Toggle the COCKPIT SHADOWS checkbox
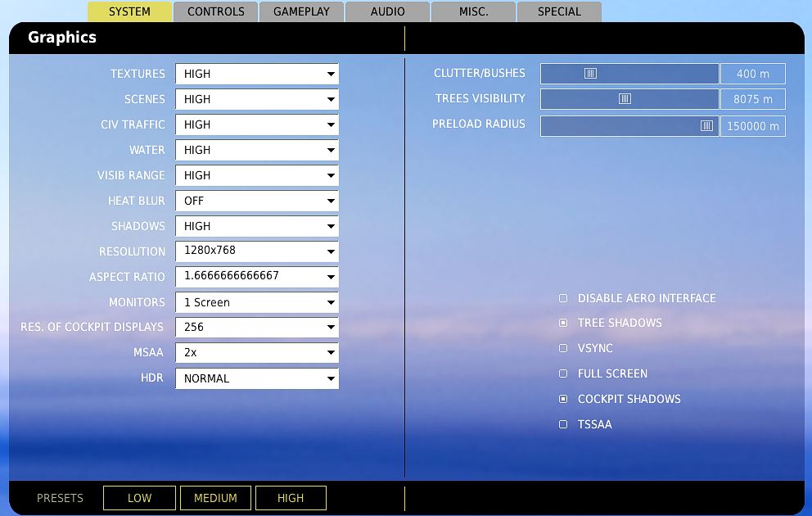 click(563, 399)
